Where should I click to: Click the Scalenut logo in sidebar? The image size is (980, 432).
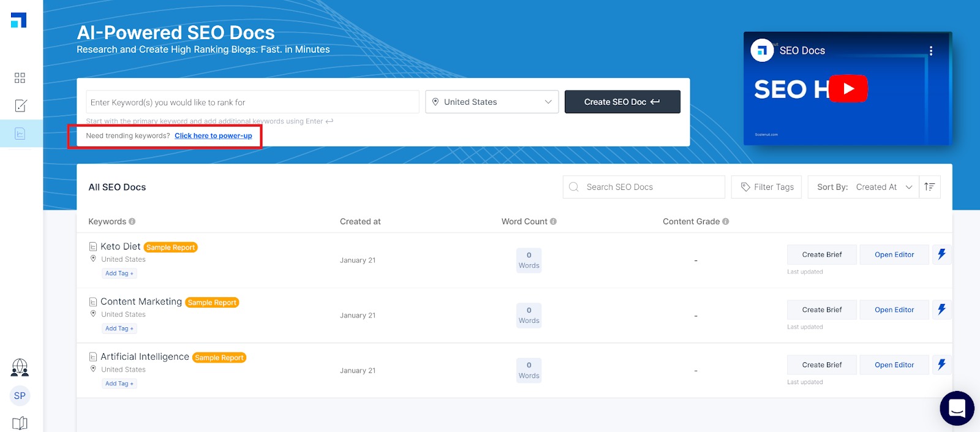pyautogui.click(x=19, y=20)
